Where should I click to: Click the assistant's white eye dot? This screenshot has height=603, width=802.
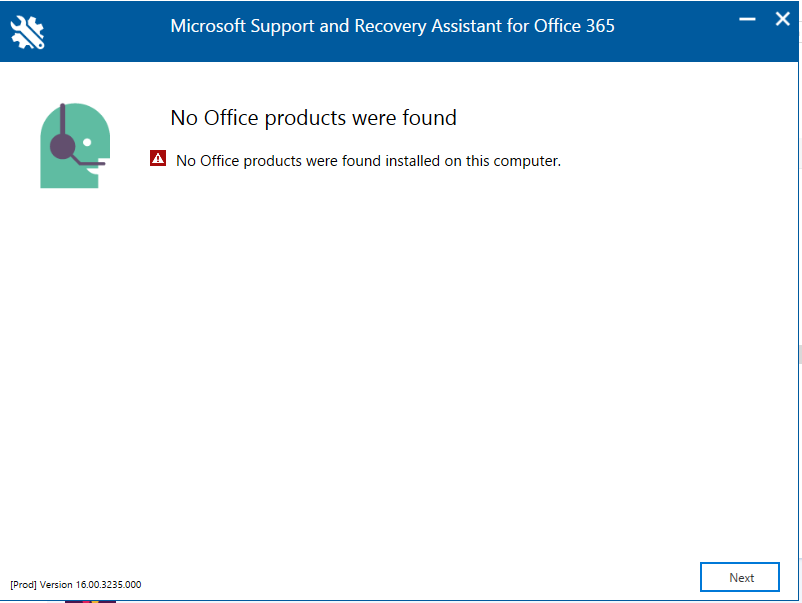pos(87,142)
